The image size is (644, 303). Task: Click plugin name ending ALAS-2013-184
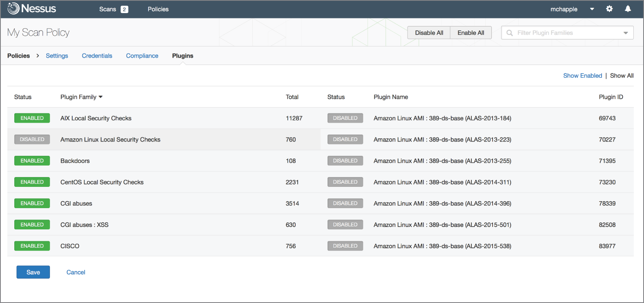click(x=442, y=118)
